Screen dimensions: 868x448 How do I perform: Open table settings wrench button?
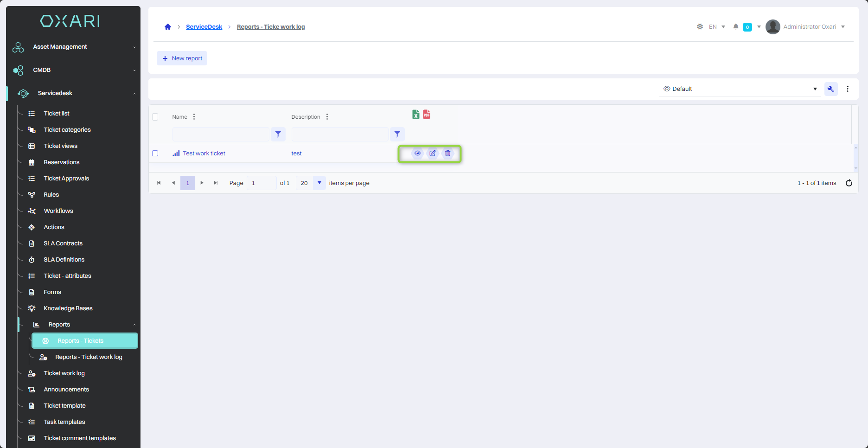pyautogui.click(x=830, y=89)
